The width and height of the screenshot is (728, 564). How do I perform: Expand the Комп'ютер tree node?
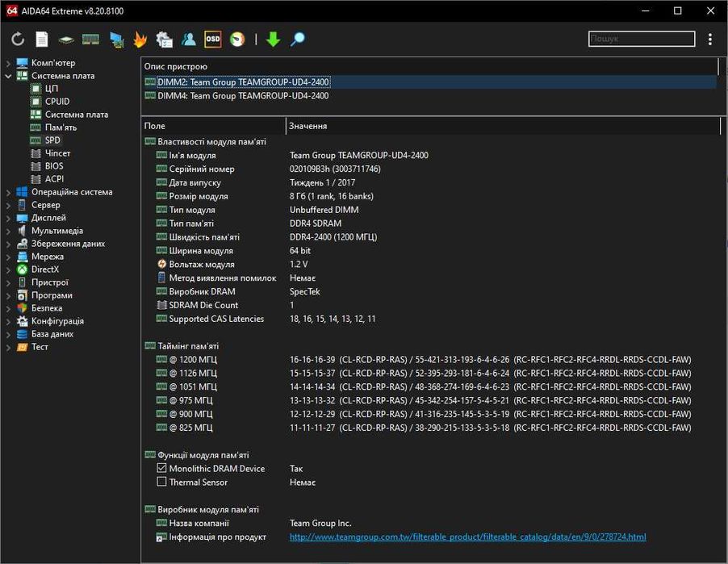pos(8,63)
